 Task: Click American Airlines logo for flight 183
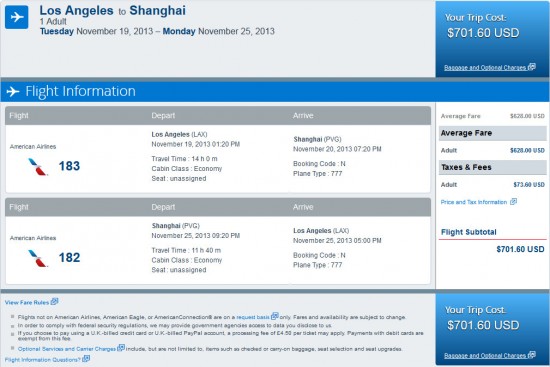[38, 167]
